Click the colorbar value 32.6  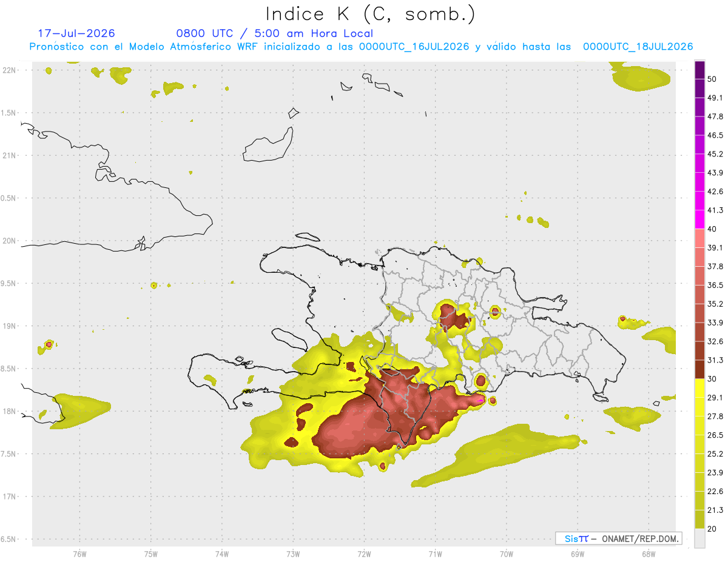(x=715, y=341)
